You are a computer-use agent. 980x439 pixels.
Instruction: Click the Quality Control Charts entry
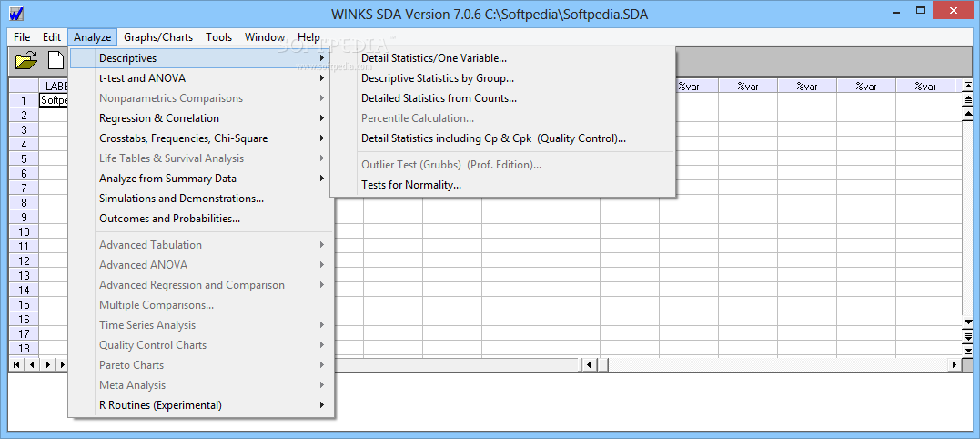tap(200, 344)
